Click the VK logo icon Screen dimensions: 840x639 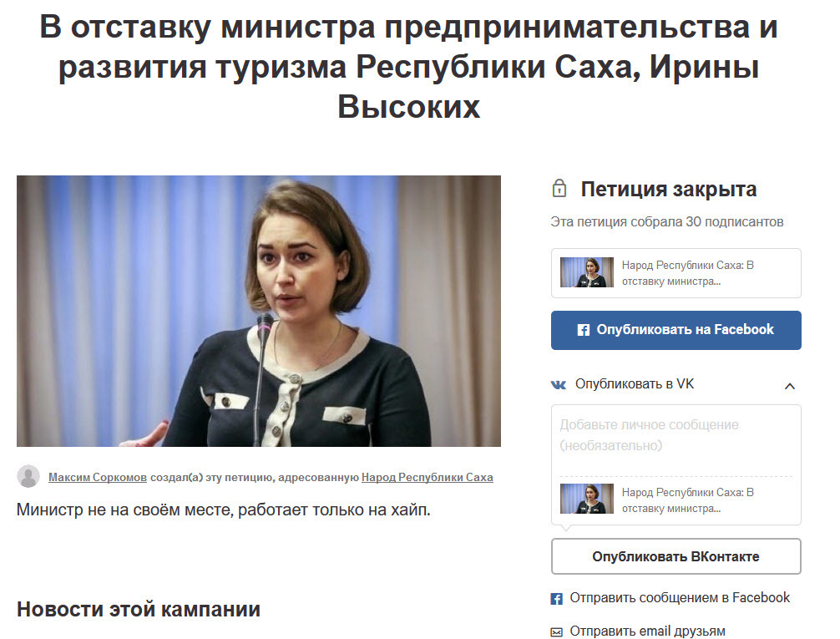559,384
